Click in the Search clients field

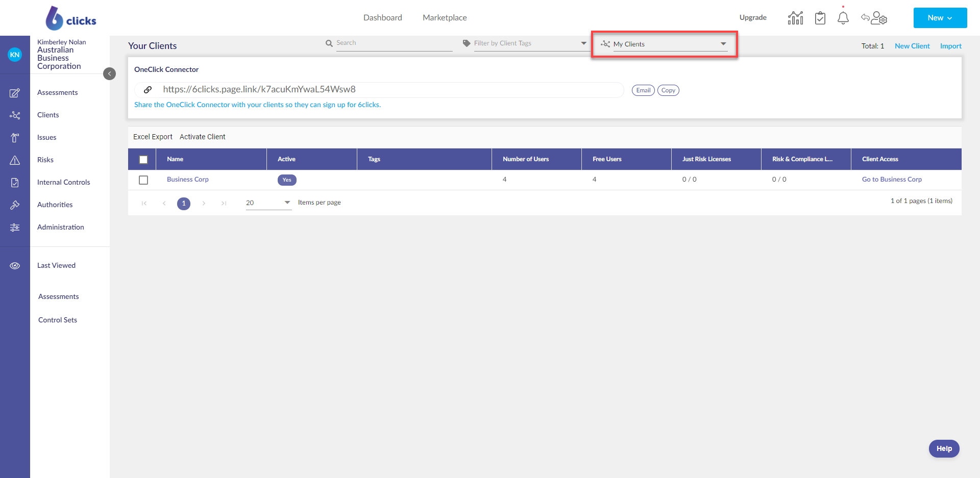click(394, 43)
